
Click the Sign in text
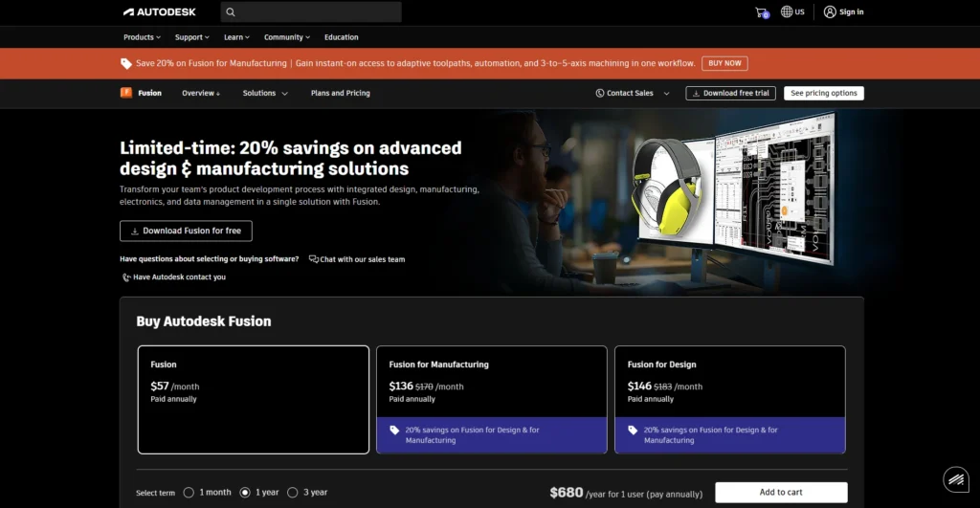point(851,11)
